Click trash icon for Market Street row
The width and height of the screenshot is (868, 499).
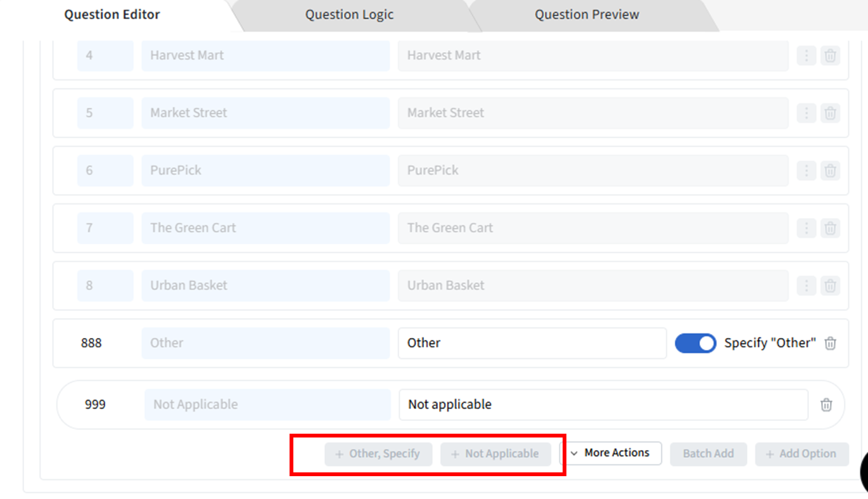(x=830, y=113)
